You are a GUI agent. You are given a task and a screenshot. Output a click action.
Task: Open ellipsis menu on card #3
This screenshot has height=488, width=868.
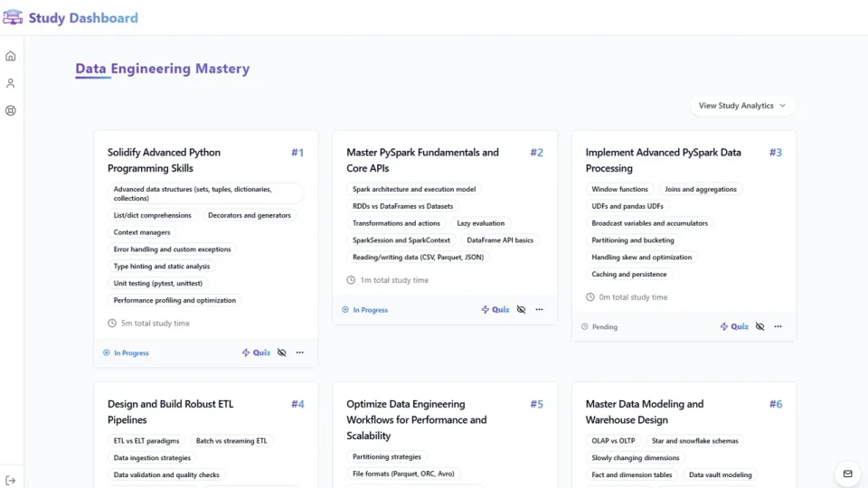pyautogui.click(x=778, y=327)
